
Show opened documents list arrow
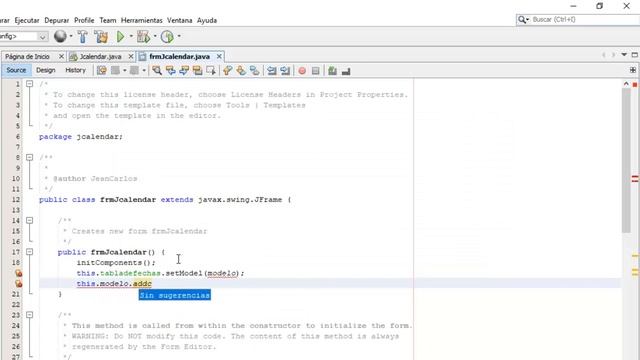click(624, 54)
